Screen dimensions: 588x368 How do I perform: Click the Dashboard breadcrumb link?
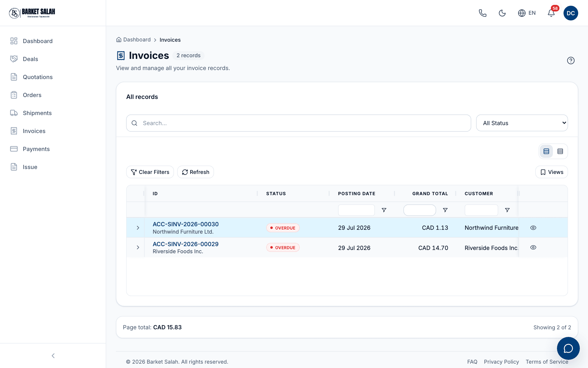point(137,40)
